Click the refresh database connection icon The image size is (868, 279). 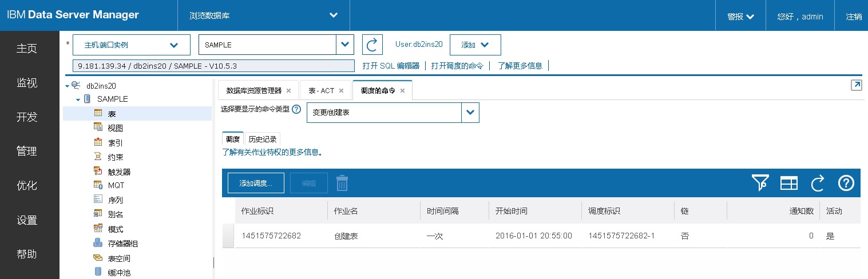tap(372, 45)
